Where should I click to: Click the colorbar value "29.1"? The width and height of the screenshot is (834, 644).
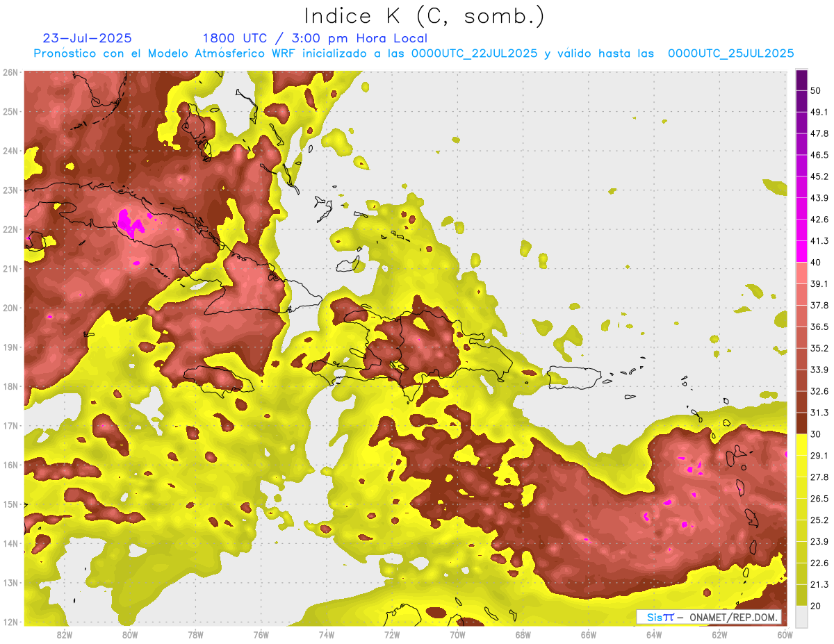tap(819, 455)
